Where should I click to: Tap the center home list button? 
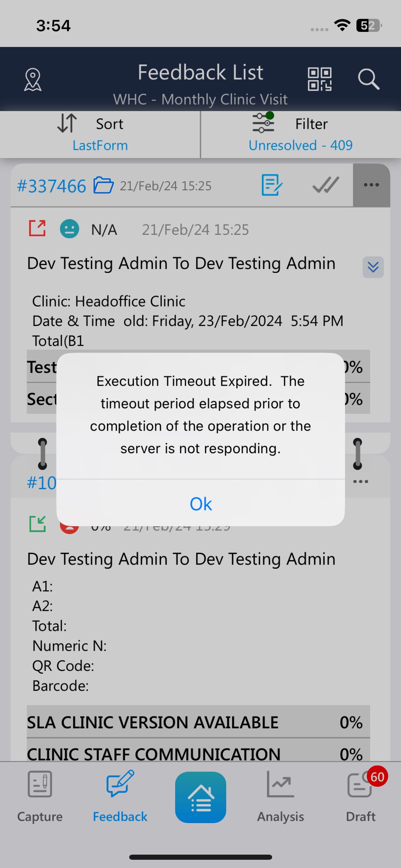pyautogui.click(x=200, y=797)
